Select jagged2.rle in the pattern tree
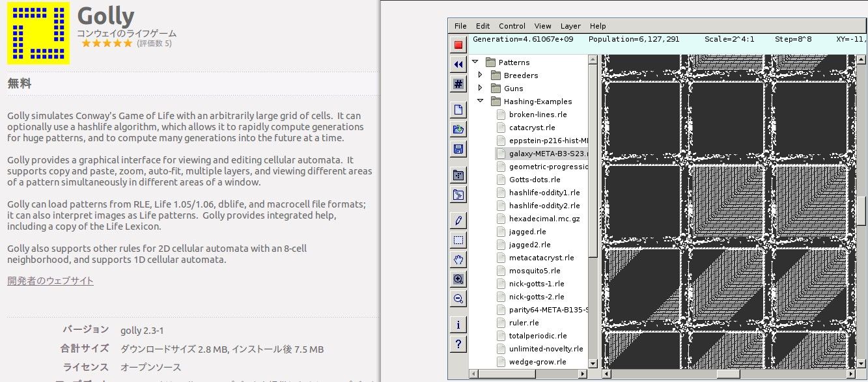The image size is (868, 382). click(530, 245)
